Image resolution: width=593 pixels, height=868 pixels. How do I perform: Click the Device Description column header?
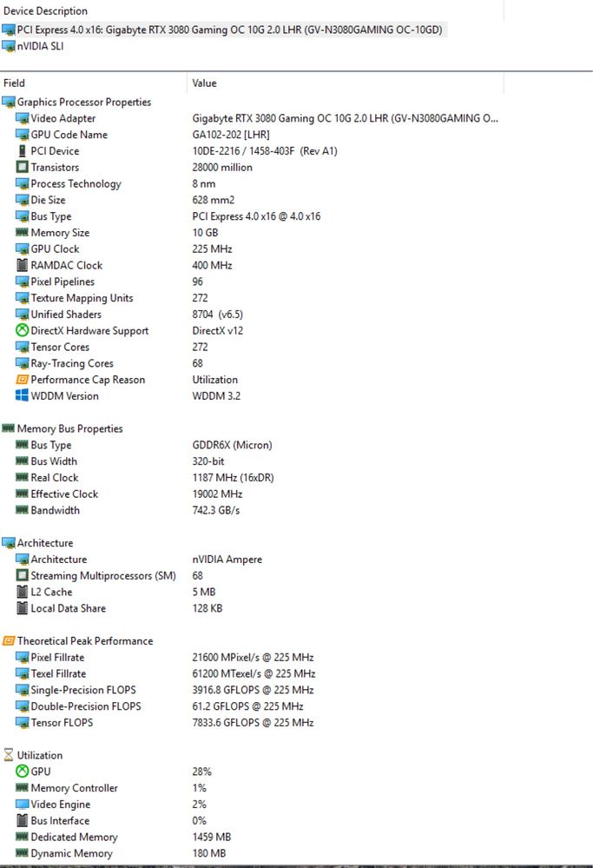45,10
